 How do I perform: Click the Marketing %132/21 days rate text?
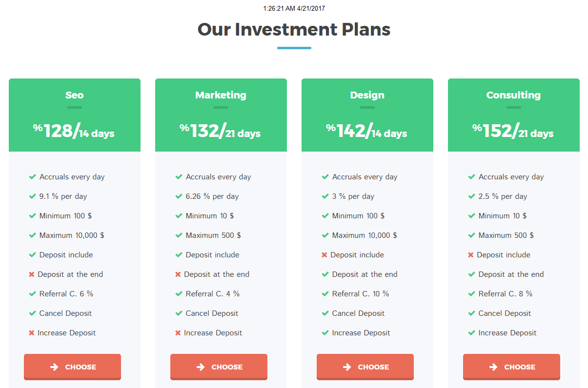[221, 131]
